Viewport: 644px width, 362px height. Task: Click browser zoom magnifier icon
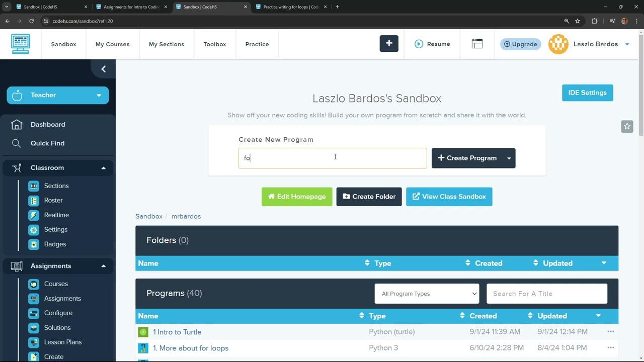pyautogui.click(x=567, y=21)
